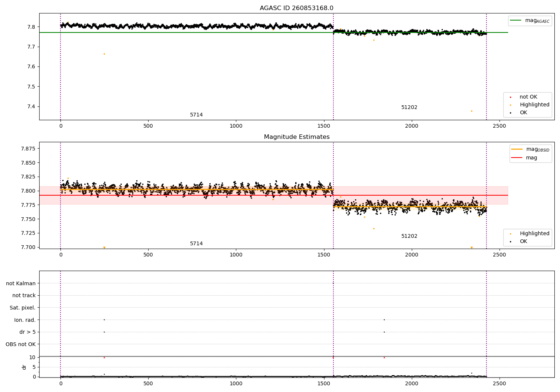Screen dimensions: 560x392
Task: Select the orange mag OBSID legend line sample
Action: (x=517, y=149)
